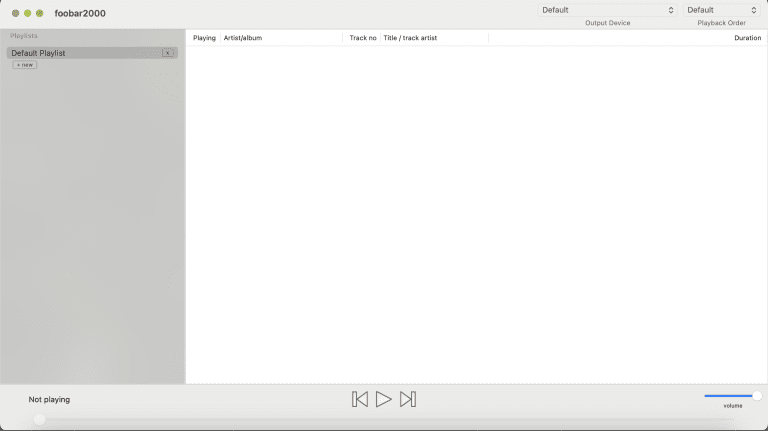Click the seek bar handle
This screenshot has height=431, width=768.
pyautogui.click(x=39, y=419)
